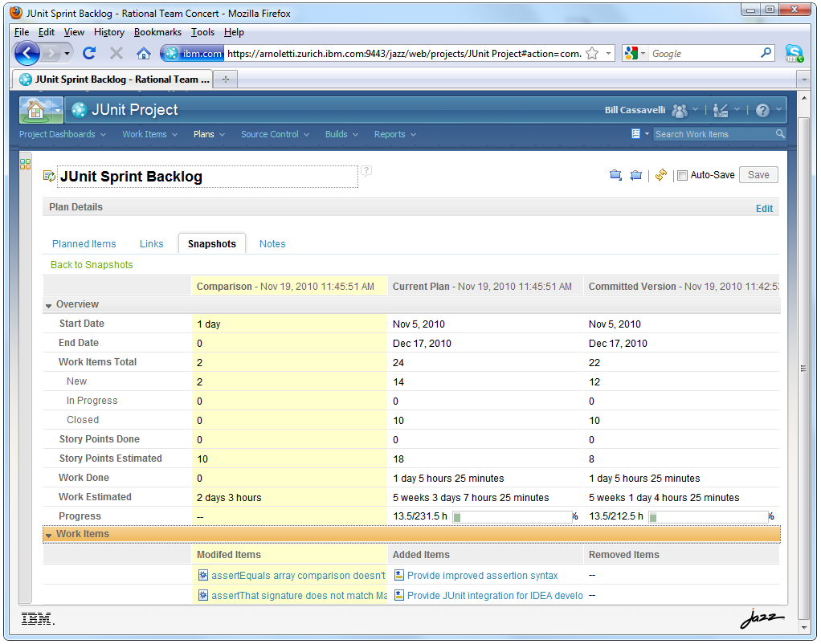Open the assertThat signature work item link
Viewport: 821px width, 644px height.
pyautogui.click(x=299, y=595)
